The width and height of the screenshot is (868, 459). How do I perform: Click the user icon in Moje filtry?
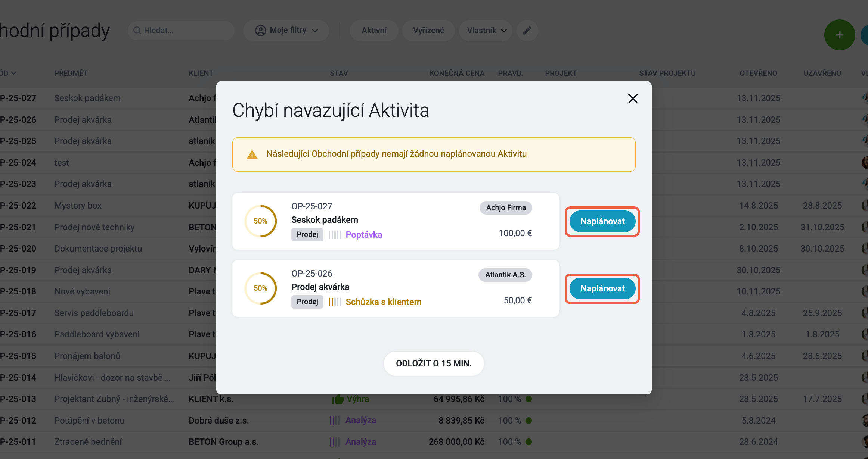(260, 31)
